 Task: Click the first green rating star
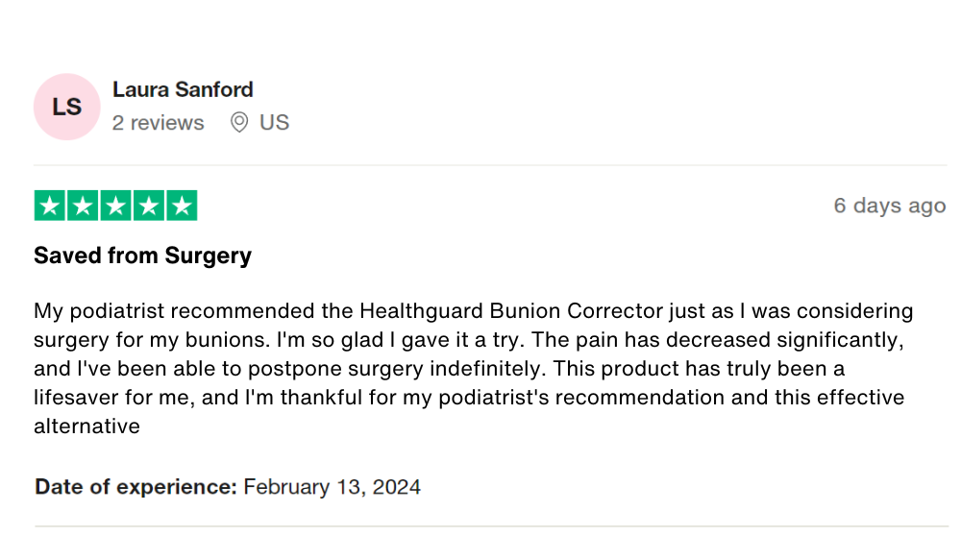[x=49, y=206]
